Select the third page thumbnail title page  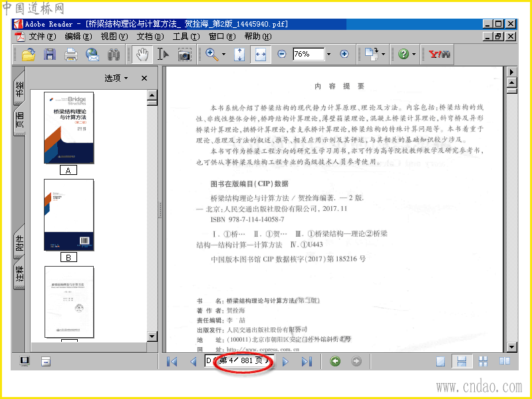(x=69, y=303)
